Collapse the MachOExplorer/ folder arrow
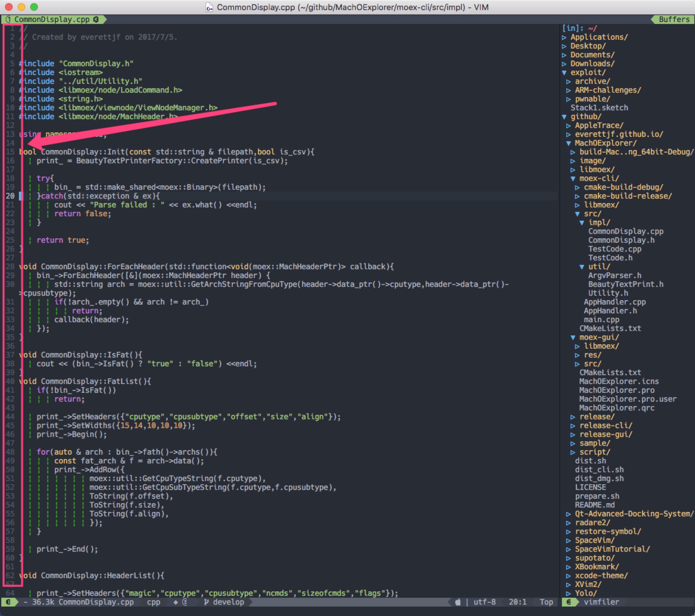This screenshot has height=616, width=695. 569,143
